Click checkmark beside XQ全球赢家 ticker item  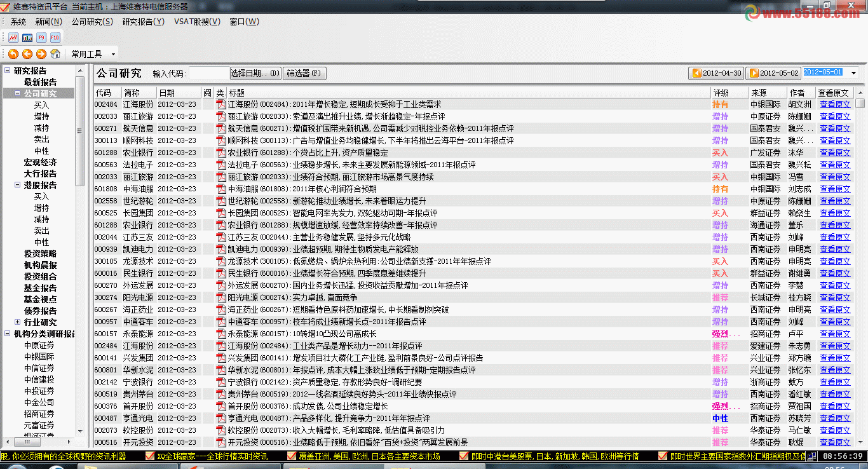(x=150, y=456)
